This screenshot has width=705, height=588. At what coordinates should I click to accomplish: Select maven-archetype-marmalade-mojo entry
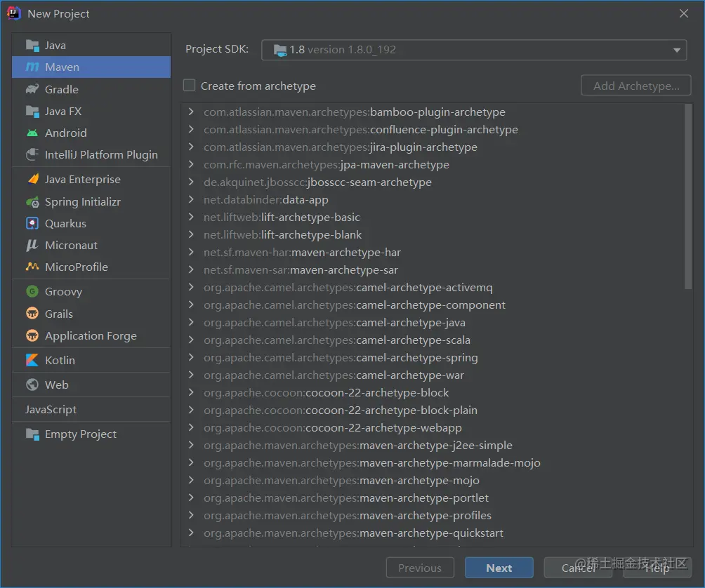372,462
